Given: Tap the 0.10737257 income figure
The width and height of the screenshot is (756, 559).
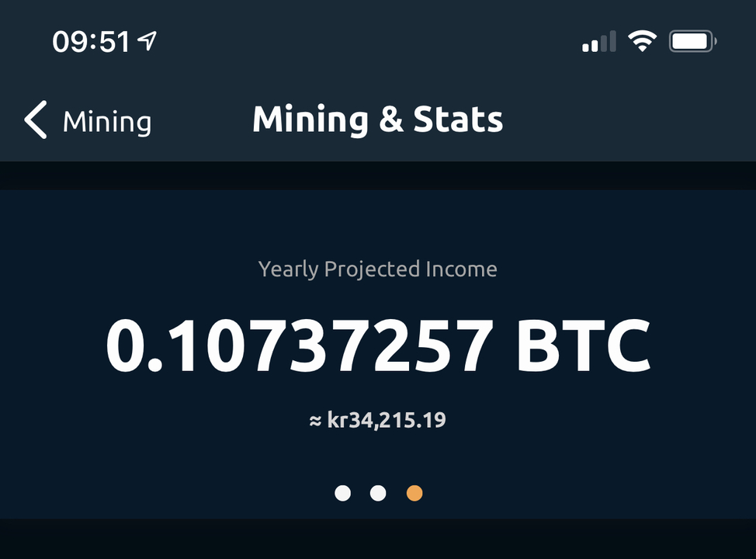Looking at the screenshot, I should 300,345.
